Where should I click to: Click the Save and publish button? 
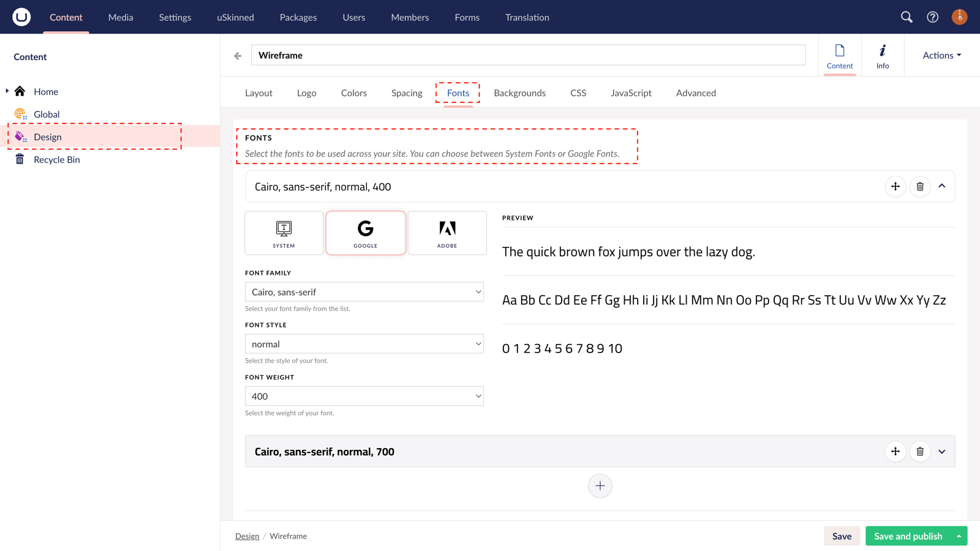(908, 536)
